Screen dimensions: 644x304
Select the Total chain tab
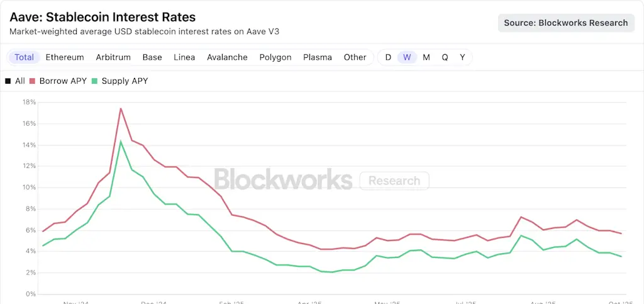pyautogui.click(x=24, y=57)
